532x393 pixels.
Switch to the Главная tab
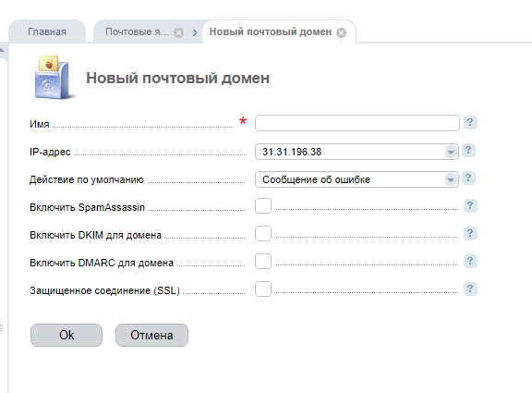point(47,31)
